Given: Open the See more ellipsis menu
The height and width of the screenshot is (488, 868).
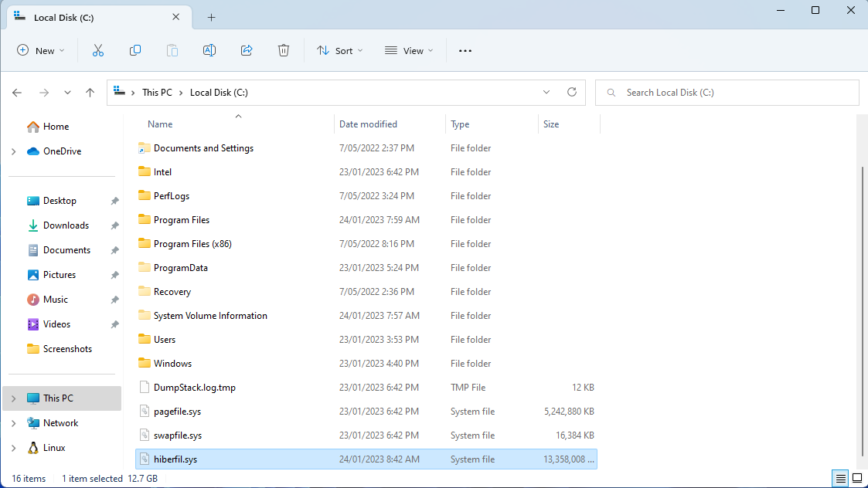Looking at the screenshot, I should [465, 50].
